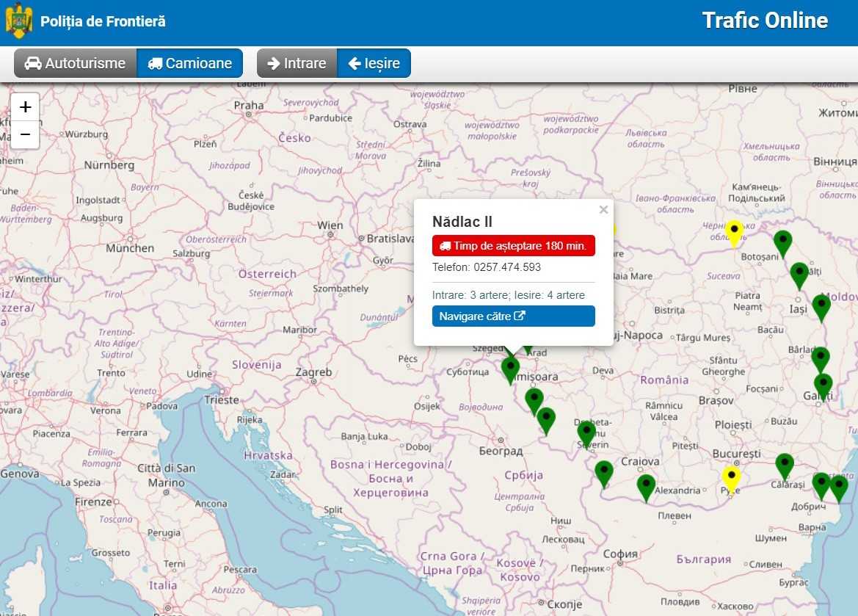Select the green marker near Iași

(821, 305)
